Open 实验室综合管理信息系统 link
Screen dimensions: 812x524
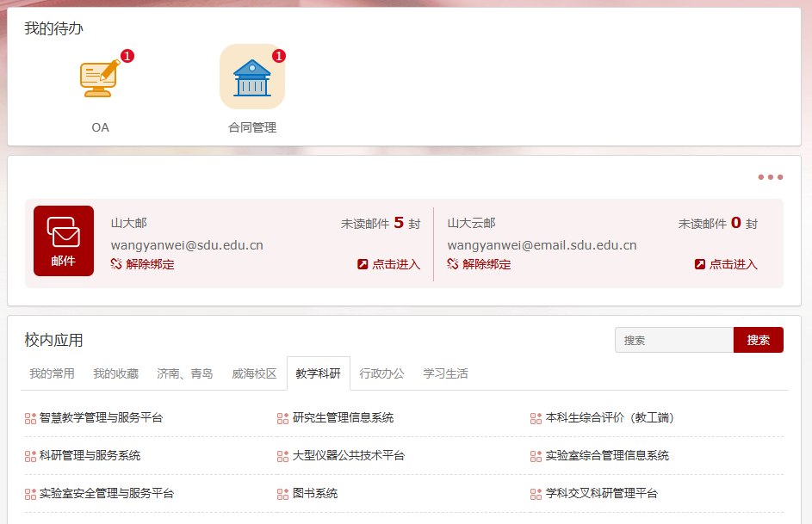click(x=607, y=456)
